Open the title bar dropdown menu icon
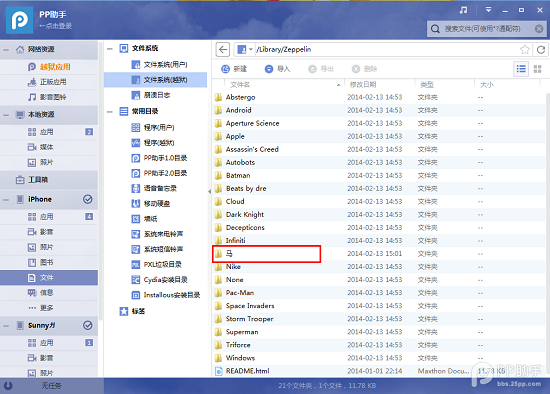 tap(488, 10)
